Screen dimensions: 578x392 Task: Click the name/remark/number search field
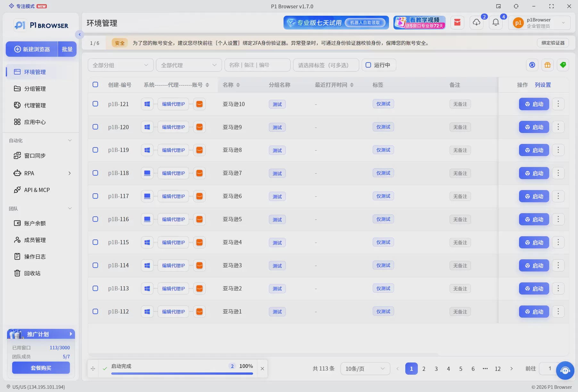click(258, 65)
